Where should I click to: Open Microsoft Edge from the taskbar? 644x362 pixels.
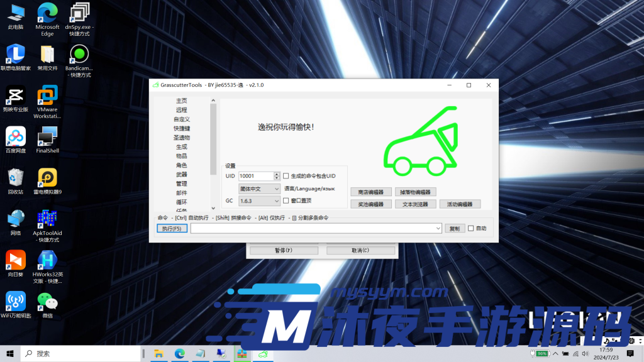180,354
